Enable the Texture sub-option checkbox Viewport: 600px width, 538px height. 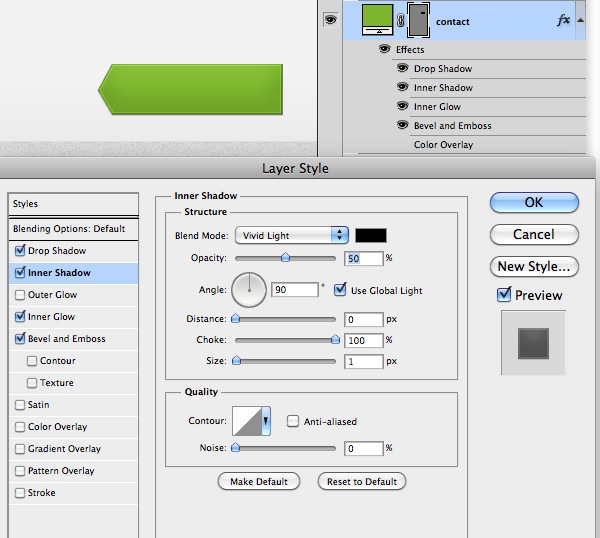coord(32,383)
